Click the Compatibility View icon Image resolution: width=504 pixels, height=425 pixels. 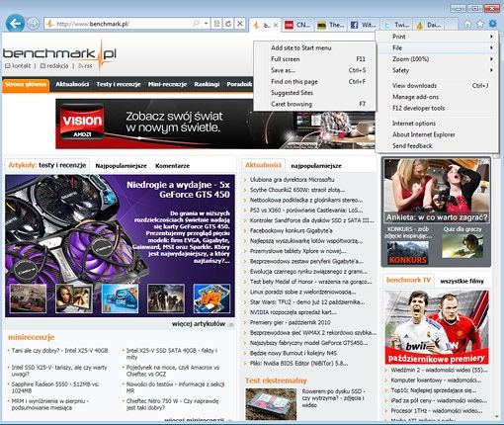216,24
